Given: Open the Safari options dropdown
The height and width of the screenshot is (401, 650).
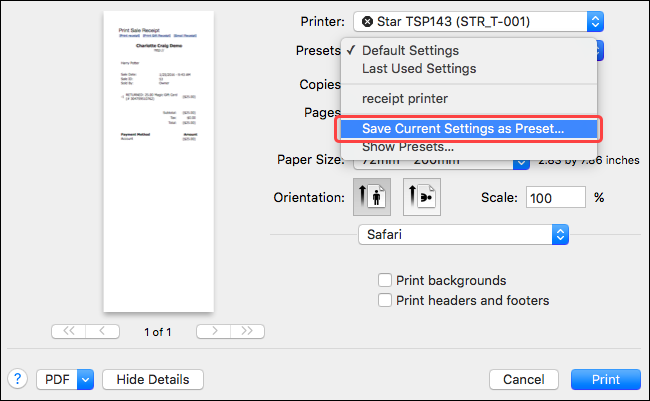Looking at the screenshot, I should [x=463, y=235].
